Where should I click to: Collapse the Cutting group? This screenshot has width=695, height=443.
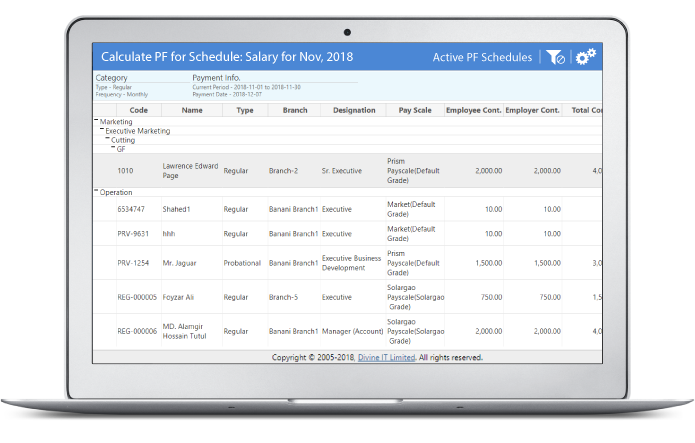(x=107, y=139)
